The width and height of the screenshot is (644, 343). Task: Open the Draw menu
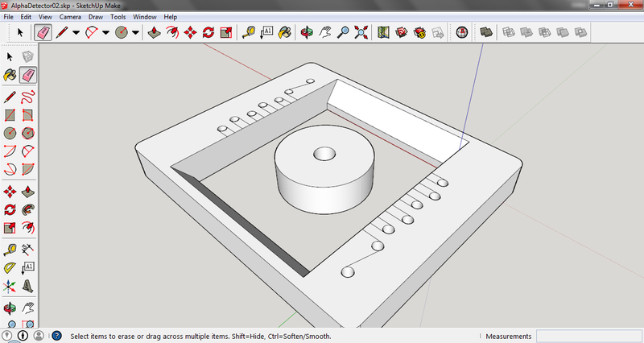click(96, 16)
